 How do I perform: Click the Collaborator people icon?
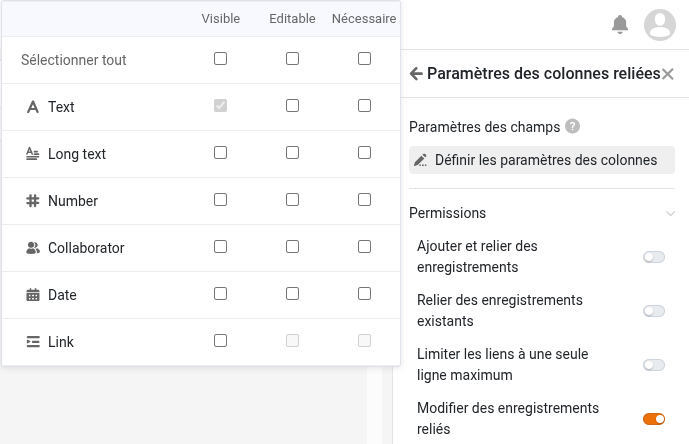(33, 248)
